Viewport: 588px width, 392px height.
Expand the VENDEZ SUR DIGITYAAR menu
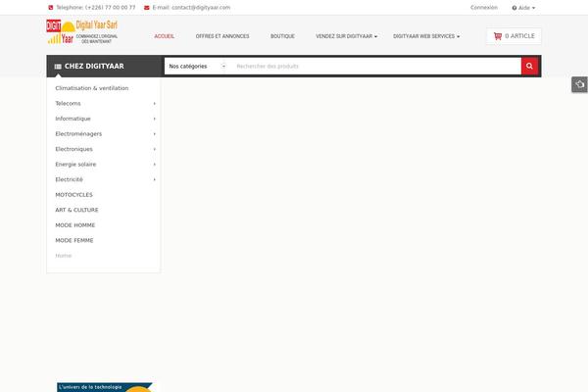click(346, 36)
